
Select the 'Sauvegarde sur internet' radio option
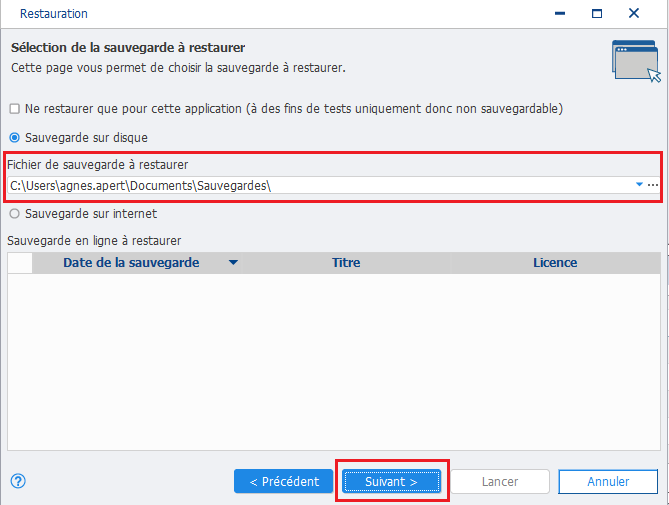point(15,214)
